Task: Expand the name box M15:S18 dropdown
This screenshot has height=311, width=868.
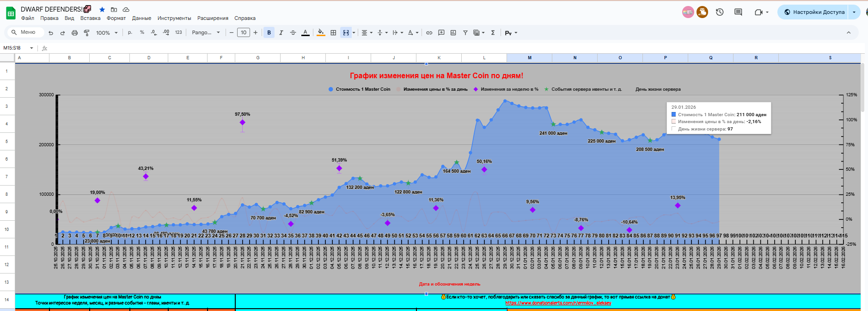Action: 31,48
